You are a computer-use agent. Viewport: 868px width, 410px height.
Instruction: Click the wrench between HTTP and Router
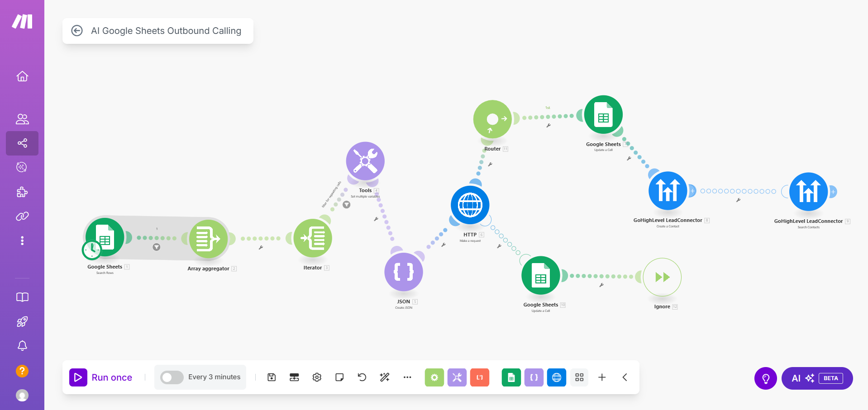tap(490, 164)
